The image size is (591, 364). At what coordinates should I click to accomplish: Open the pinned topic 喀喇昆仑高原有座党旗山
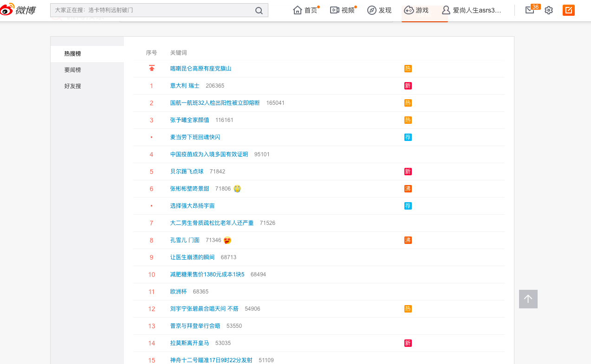(201, 69)
